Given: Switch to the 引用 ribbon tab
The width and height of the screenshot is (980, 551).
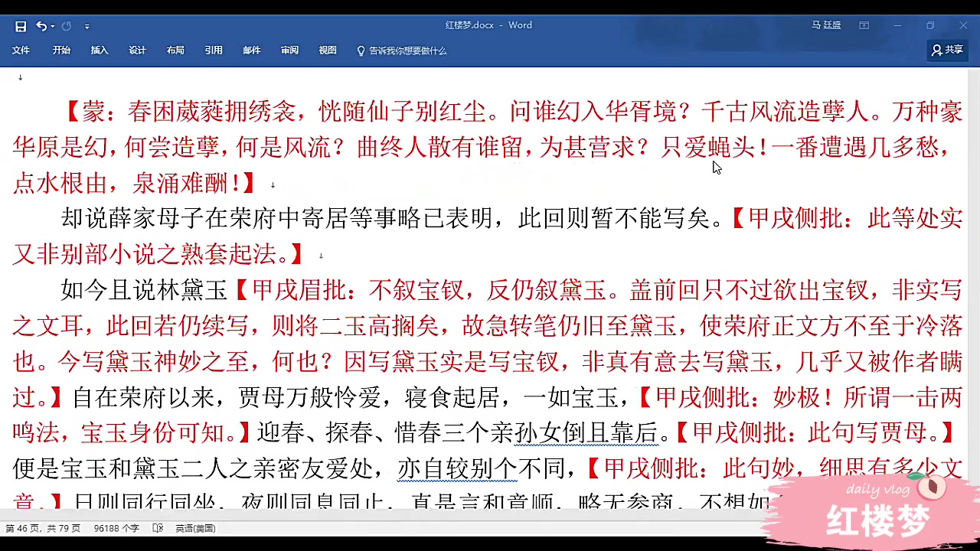Looking at the screenshot, I should click(214, 51).
